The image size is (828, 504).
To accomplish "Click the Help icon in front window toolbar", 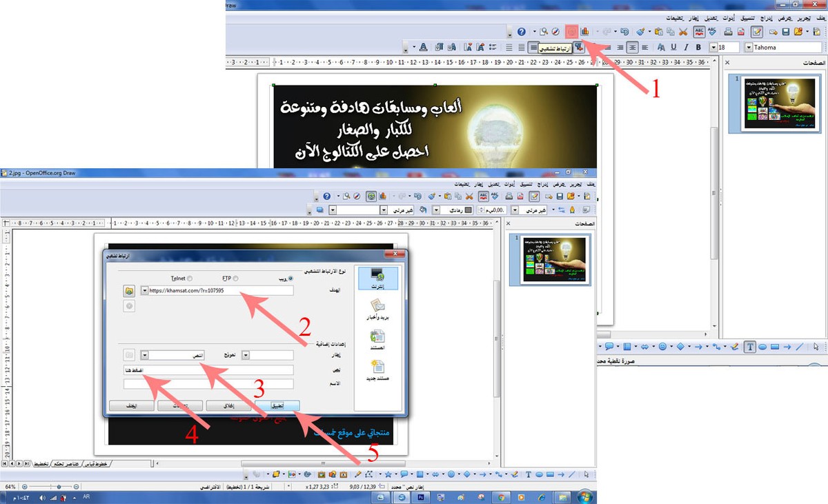I will point(327,196).
